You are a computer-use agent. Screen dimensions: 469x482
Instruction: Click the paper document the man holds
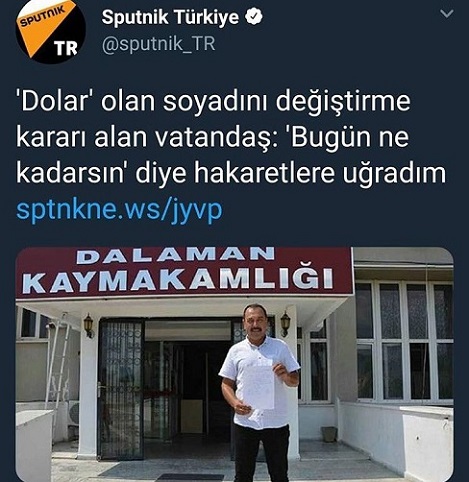click(x=259, y=387)
